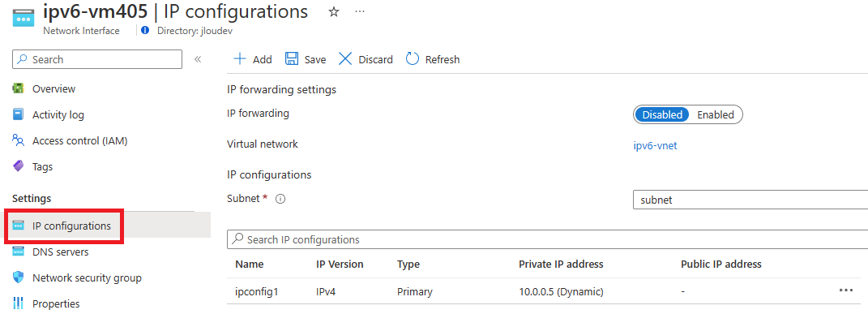Set IP forwarding to Enabled
868x314 pixels.
click(715, 114)
